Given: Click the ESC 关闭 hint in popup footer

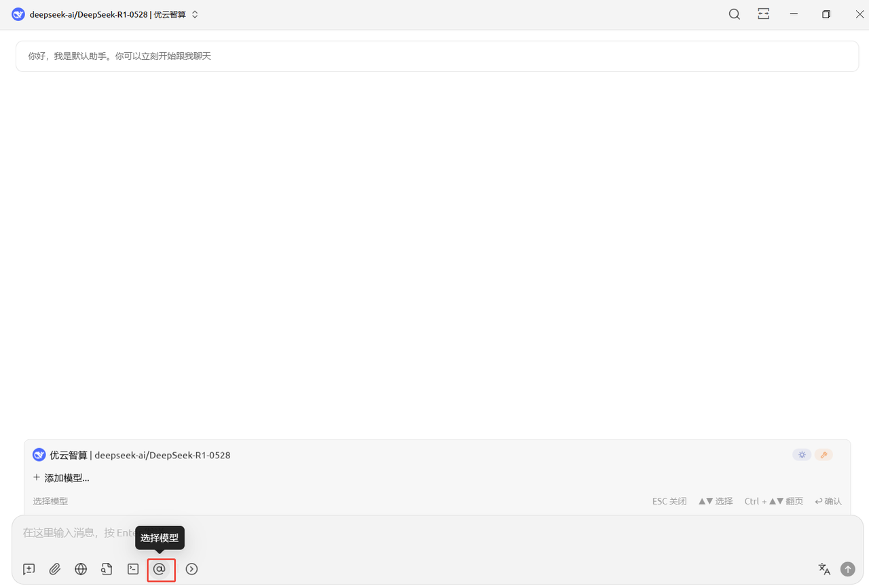Looking at the screenshot, I should coord(669,501).
